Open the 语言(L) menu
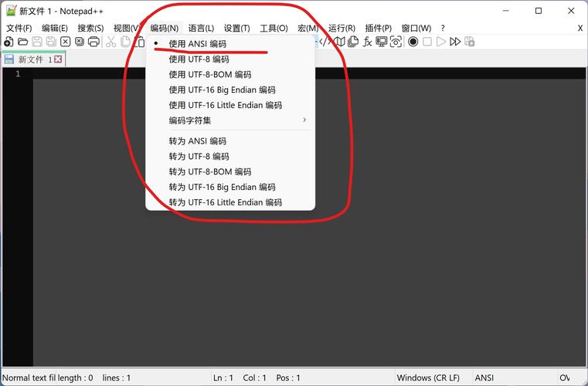 (x=201, y=28)
